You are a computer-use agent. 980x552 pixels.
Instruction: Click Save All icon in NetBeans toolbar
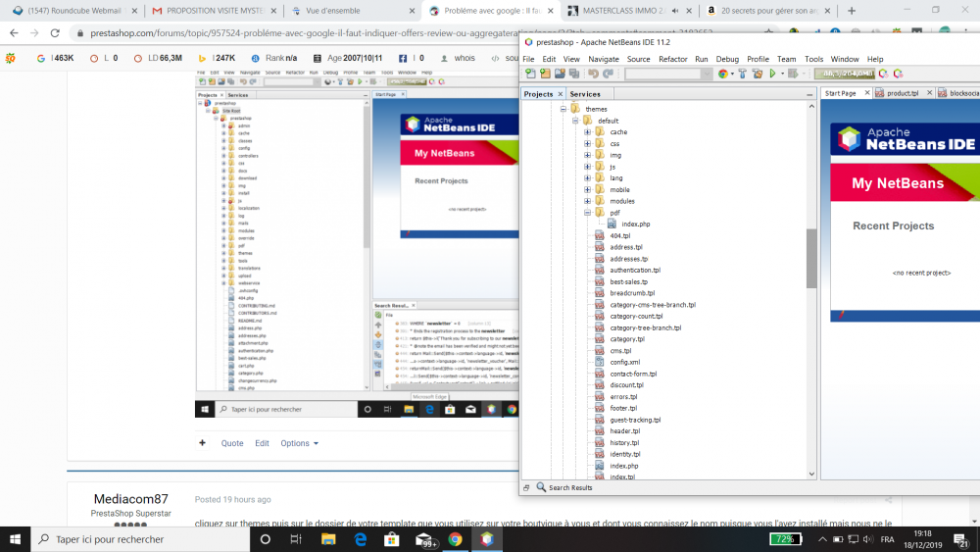point(574,74)
